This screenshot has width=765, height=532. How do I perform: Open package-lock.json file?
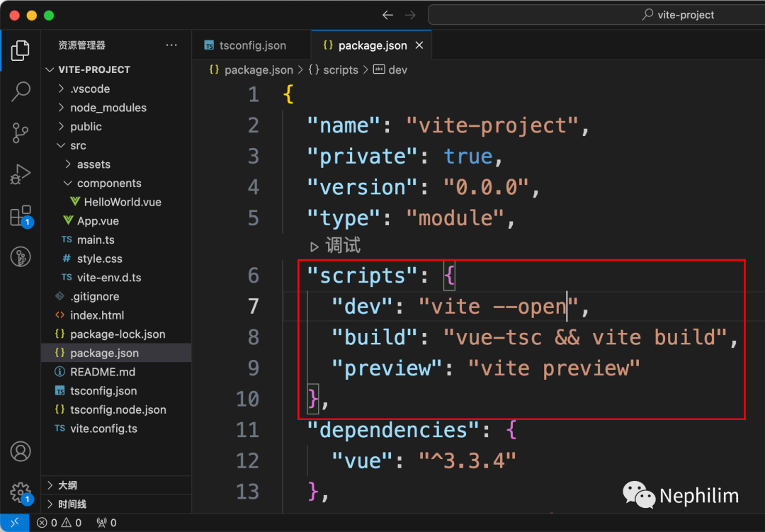tap(116, 334)
